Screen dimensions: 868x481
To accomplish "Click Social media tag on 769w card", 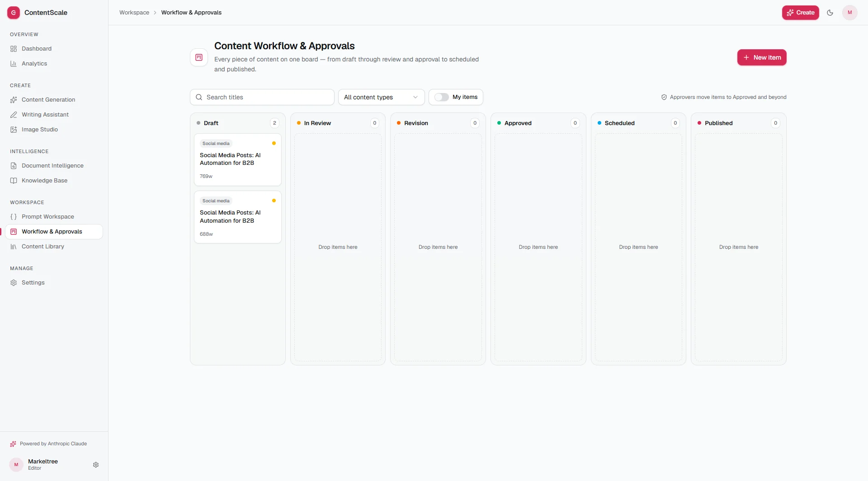I will pos(216,144).
